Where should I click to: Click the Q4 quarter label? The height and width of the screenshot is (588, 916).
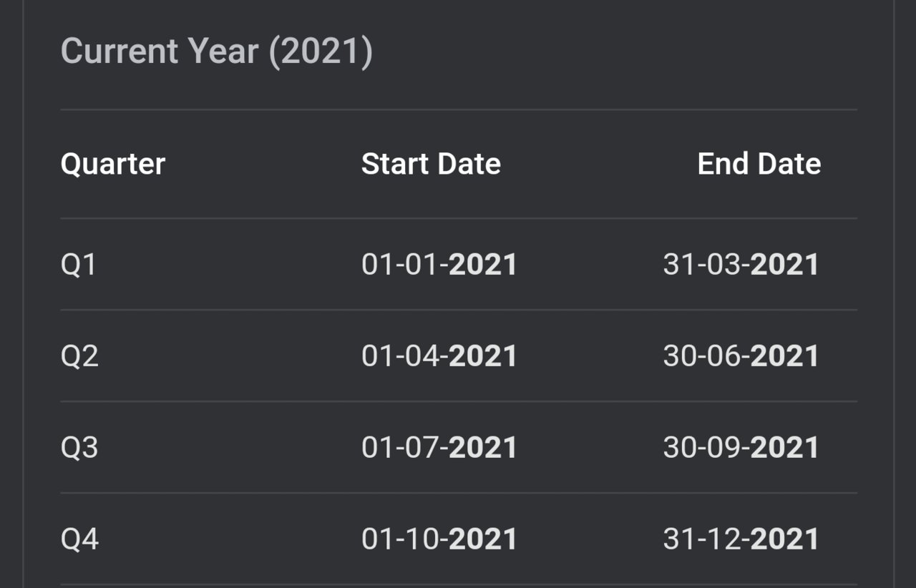coord(79,539)
